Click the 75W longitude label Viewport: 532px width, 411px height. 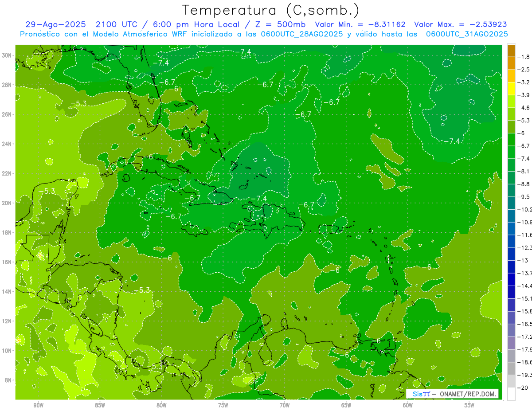tap(223, 405)
